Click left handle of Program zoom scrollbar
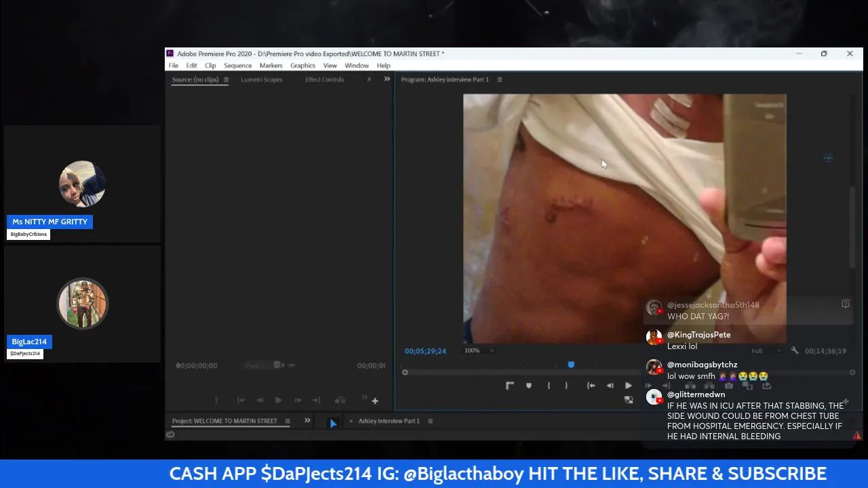This screenshot has height=488, width=868. pyautogui.click(x=405, y=372)
